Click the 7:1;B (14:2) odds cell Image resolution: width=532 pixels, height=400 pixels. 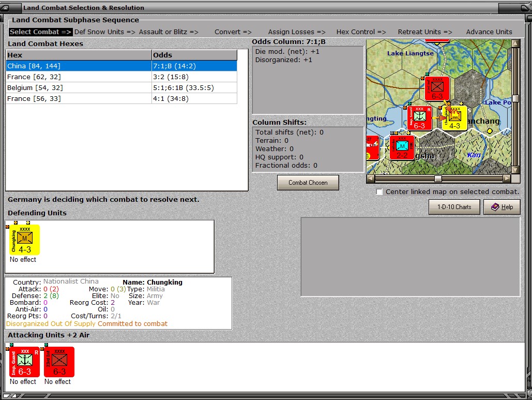(x=194, y=66)
